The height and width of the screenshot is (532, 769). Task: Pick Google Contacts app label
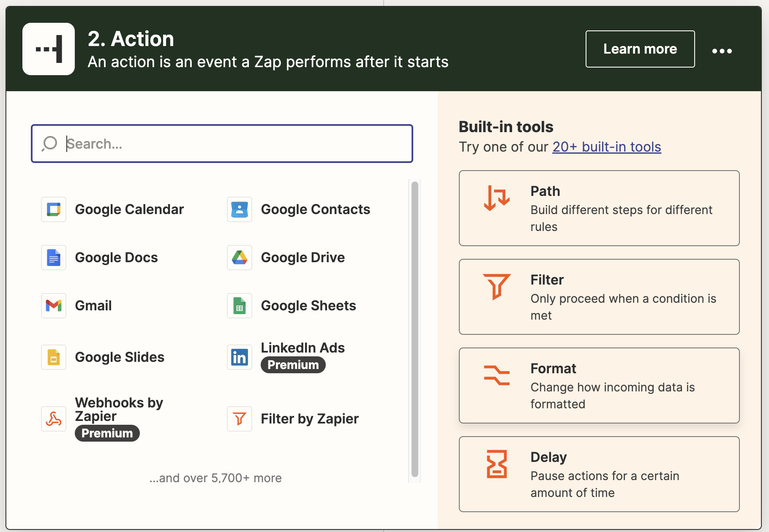click(315, 209)
